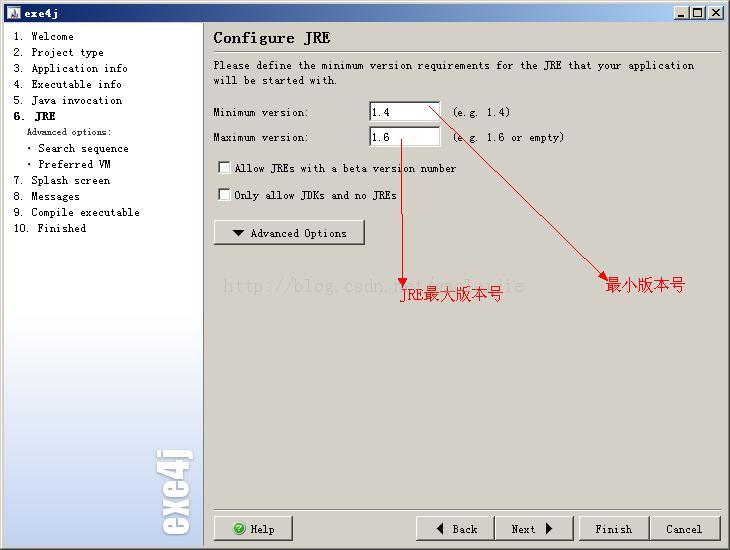Click the green Help button
This screenshot has width=730, height=550.
click(253, 529)
